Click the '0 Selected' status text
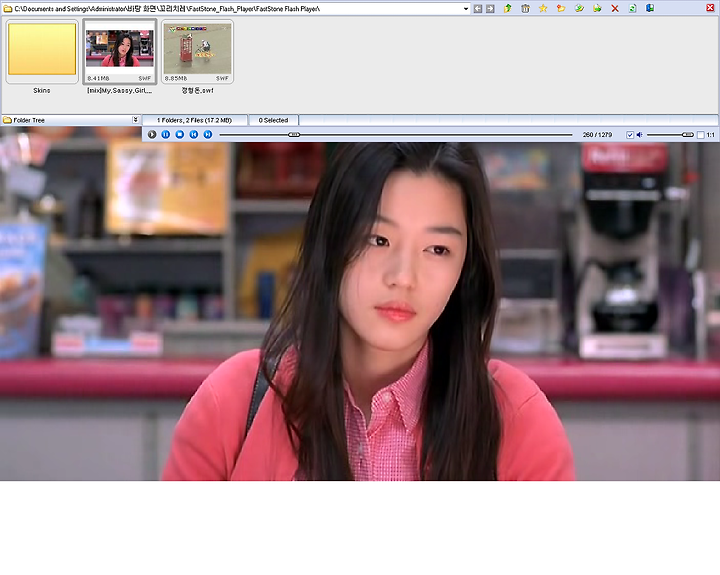 click(x=273, y=120)
